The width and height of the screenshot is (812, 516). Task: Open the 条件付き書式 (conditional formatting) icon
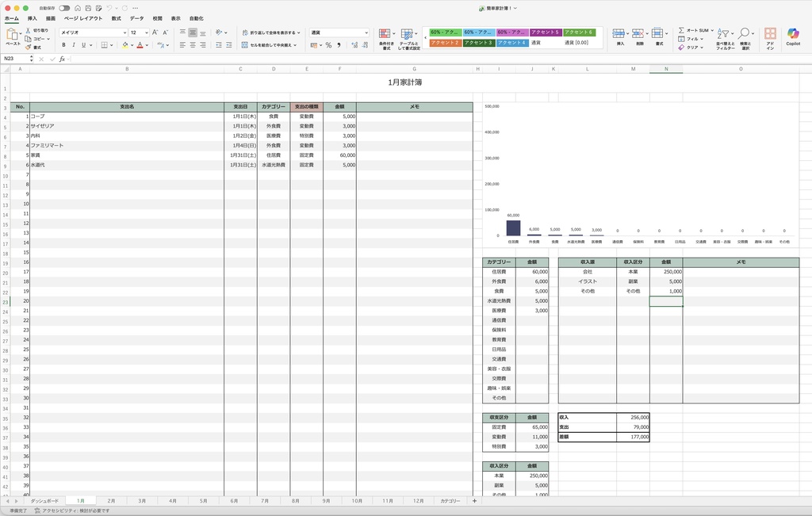tap(385, 35)
